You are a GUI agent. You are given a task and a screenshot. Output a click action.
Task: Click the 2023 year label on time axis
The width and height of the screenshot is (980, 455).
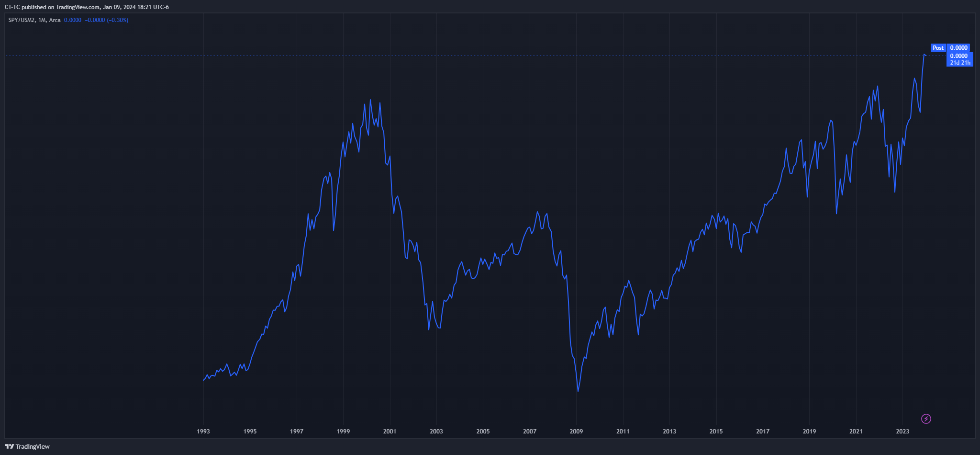point(902,432)
